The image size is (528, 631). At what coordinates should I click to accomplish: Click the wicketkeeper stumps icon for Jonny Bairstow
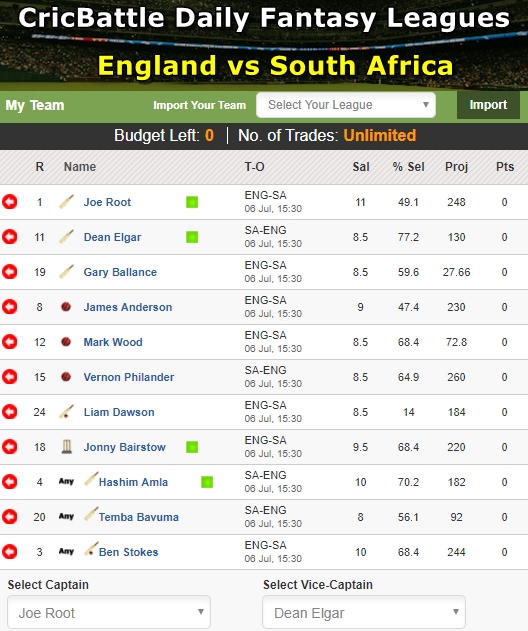(x=67, y=447)
